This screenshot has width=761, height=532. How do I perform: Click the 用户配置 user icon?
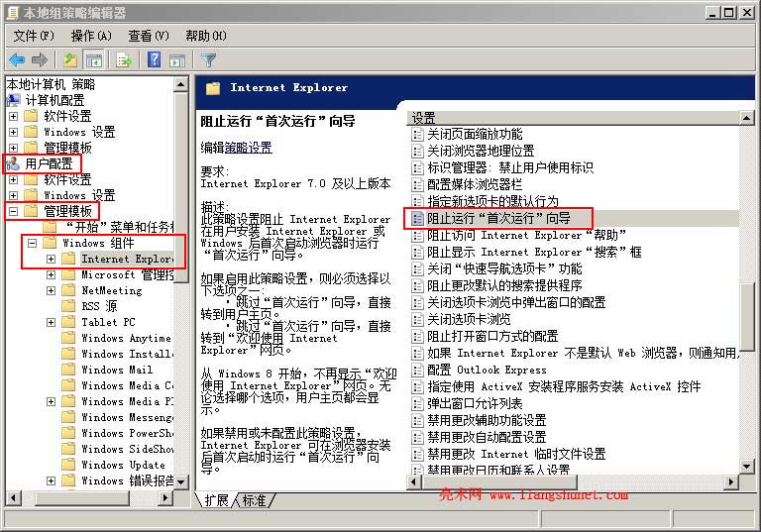click(13, 164)
